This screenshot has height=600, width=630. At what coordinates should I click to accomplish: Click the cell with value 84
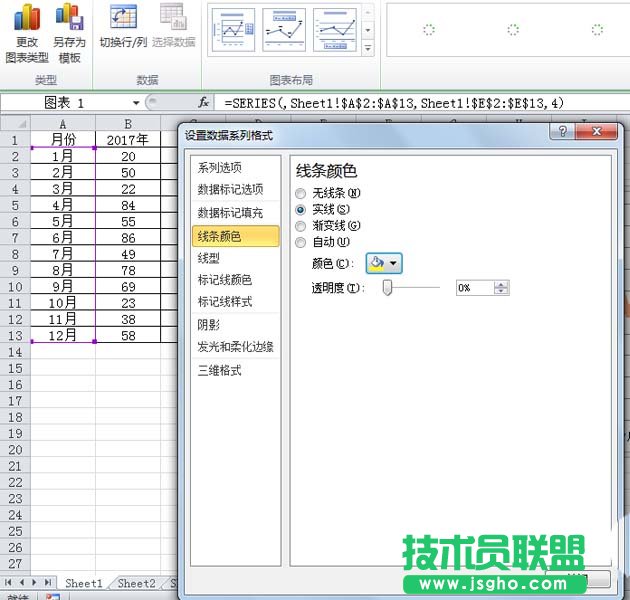(x=128, y=205)
